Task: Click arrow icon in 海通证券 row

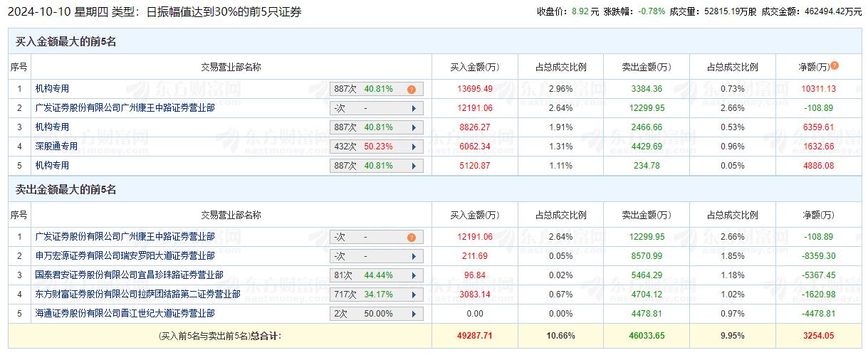Action: [x=413, y=314]
